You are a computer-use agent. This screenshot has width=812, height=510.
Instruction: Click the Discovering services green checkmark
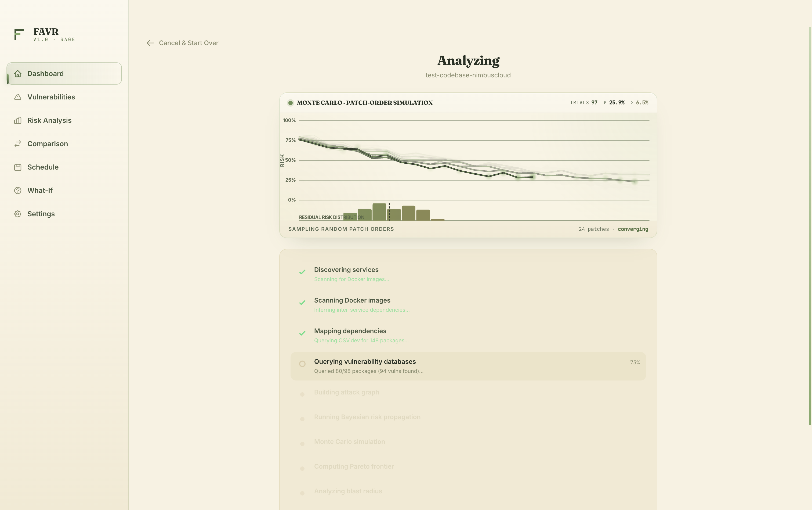[x=302, y=272]
